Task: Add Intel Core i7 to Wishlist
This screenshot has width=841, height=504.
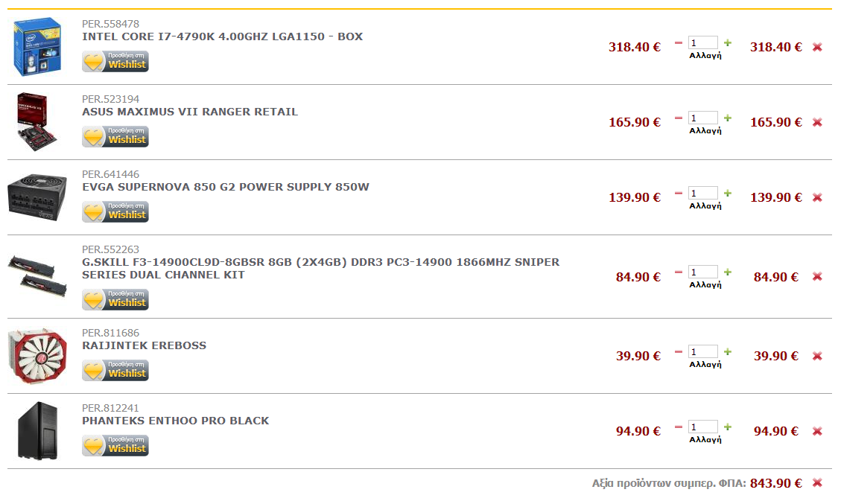Action: pos(115,61)
